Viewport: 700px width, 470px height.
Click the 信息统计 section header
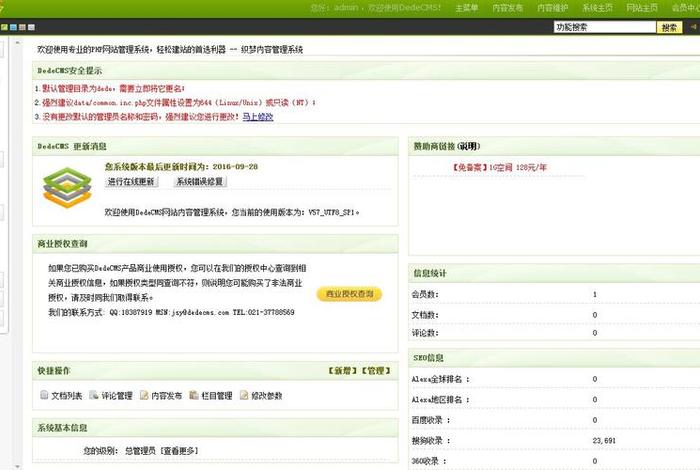554,273
